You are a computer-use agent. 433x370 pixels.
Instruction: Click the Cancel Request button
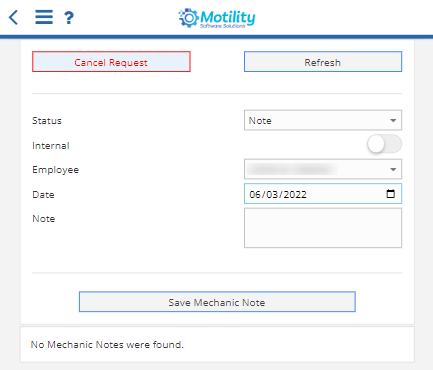coord(111,62)
